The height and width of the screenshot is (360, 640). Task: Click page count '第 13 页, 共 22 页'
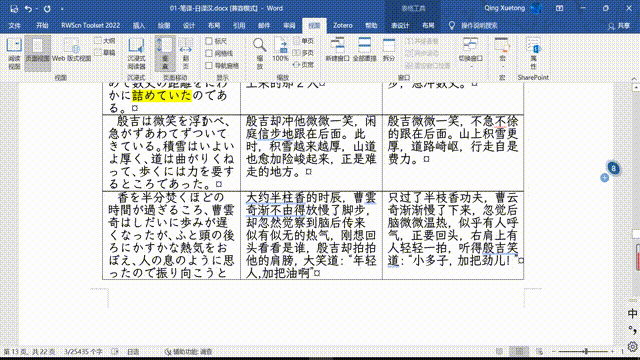tap(29, 351)
